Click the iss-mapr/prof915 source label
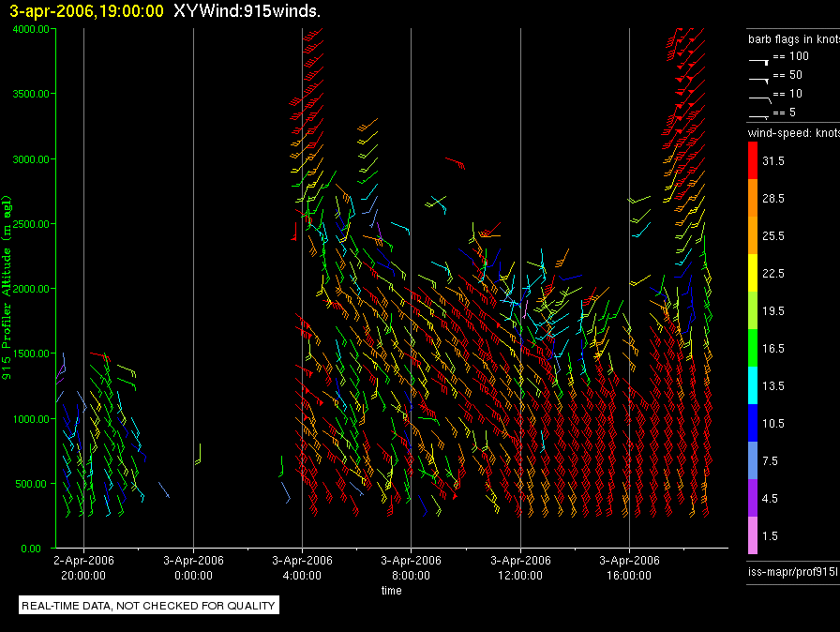This screenshot has height=632, width=840. [x=792, y=571]
